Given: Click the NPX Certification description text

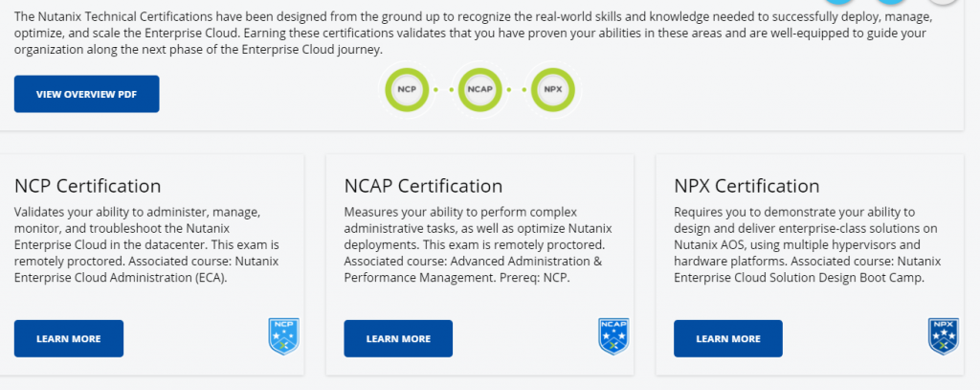Looking at the screenshot, I should [x=808, y=244].
